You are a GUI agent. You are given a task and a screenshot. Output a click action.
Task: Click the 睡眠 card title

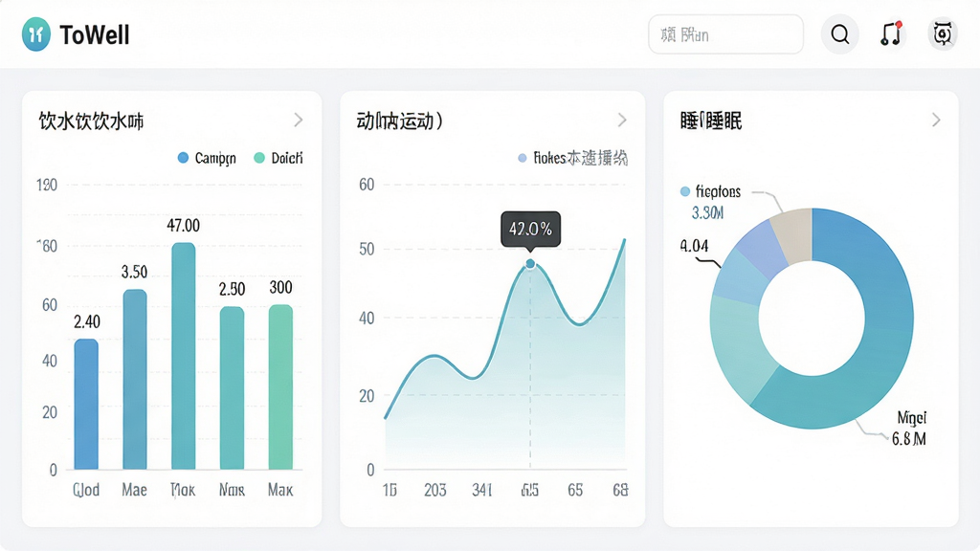click(711, 121)
